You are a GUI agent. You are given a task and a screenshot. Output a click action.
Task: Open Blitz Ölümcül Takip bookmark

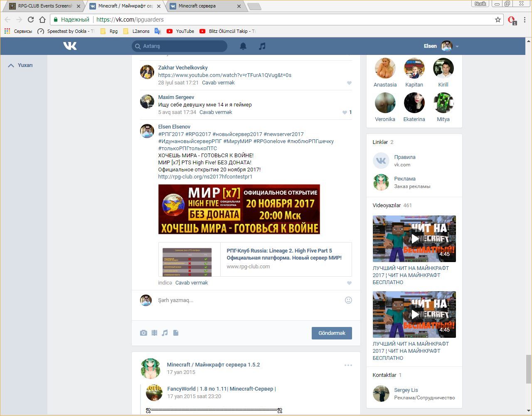tap(227, 31)
